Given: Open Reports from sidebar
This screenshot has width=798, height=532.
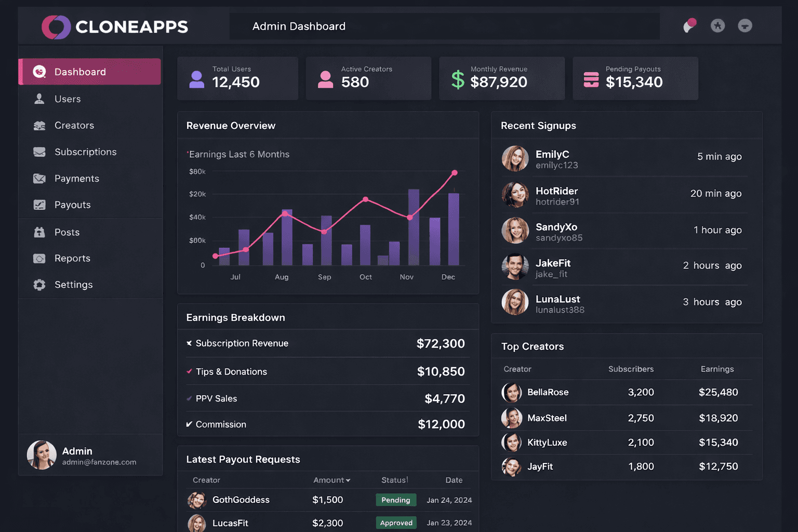Looking at the screenshot, I should [x=90, y=258].
